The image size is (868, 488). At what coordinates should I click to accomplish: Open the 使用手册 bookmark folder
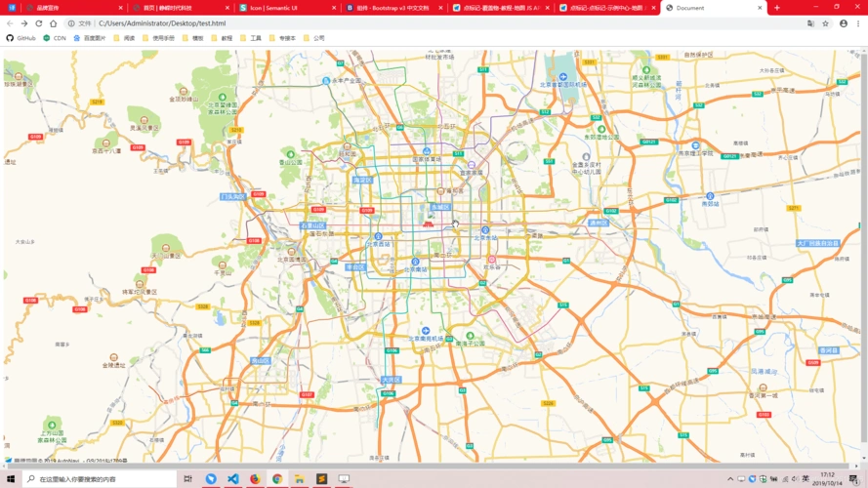157,38
